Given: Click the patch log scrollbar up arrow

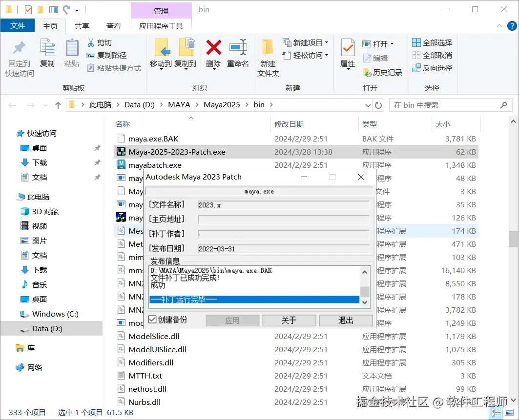Looking at the screenshot, I should [x=364, y=272].
